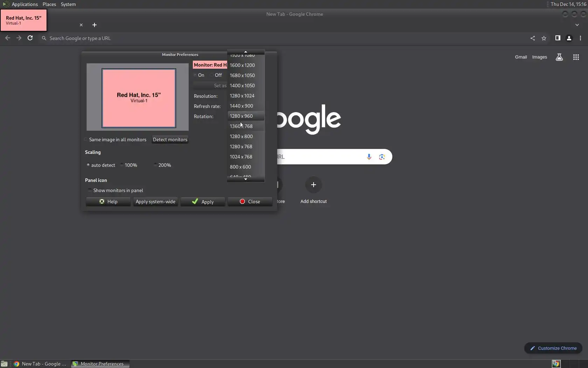Viewport: 588px width, 368px height.
Task: Choose 1280 x 960 resolution
Action: 246,116
